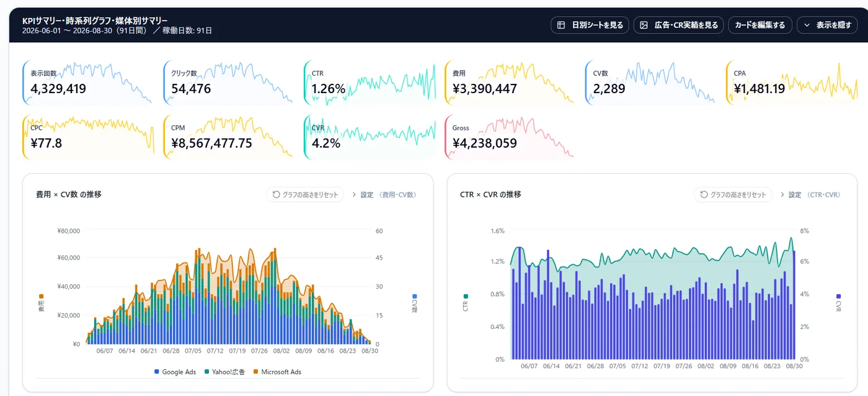Expand 設定 (費用・CV数) settings
The image size is (868, 396).
point(384,194)
